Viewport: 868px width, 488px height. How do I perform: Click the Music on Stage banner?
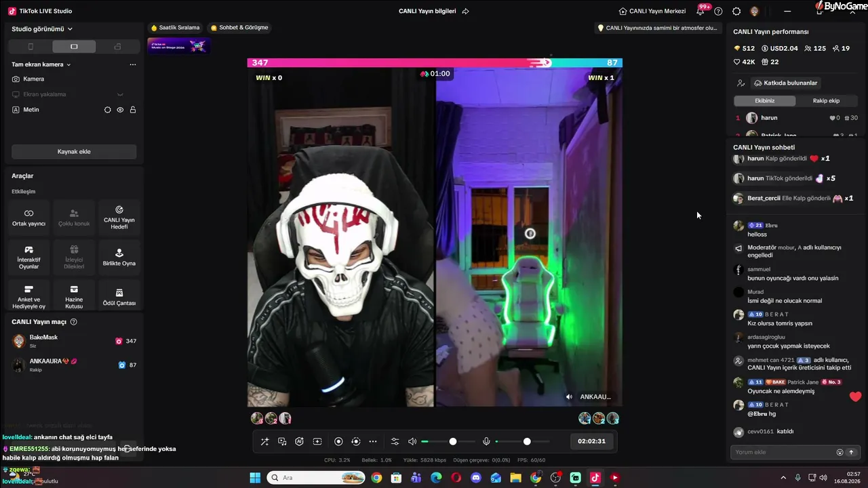179,46
